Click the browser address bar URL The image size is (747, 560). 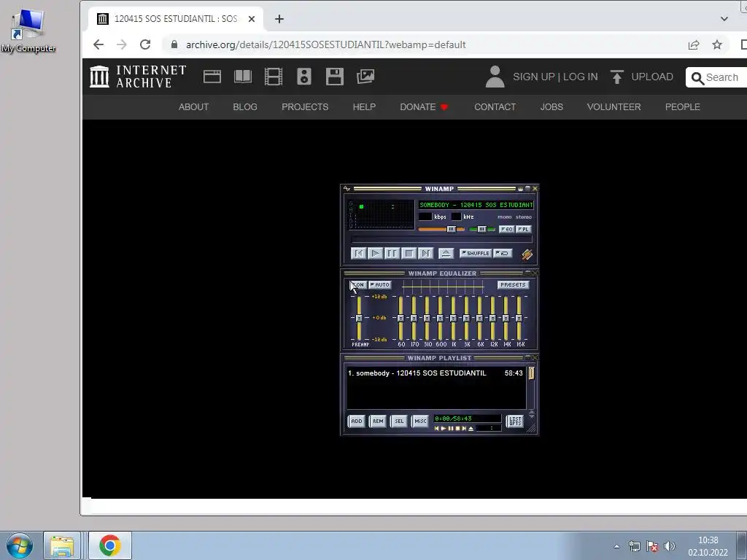[326, 44]
